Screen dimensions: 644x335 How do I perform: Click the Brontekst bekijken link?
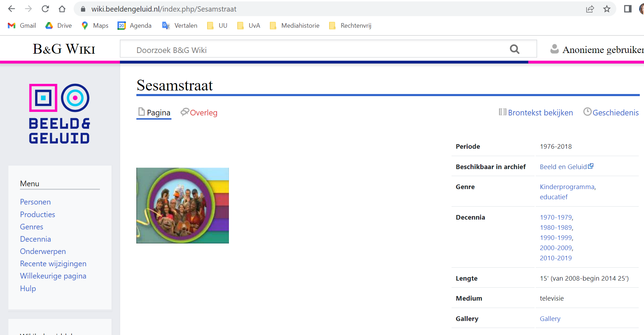coord(536,113)
